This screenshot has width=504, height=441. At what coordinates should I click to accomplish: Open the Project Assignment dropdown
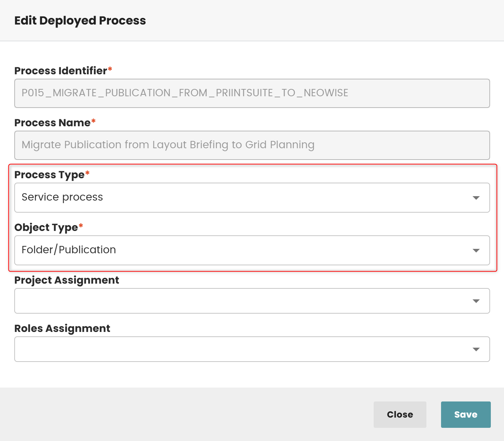point(252,301)
